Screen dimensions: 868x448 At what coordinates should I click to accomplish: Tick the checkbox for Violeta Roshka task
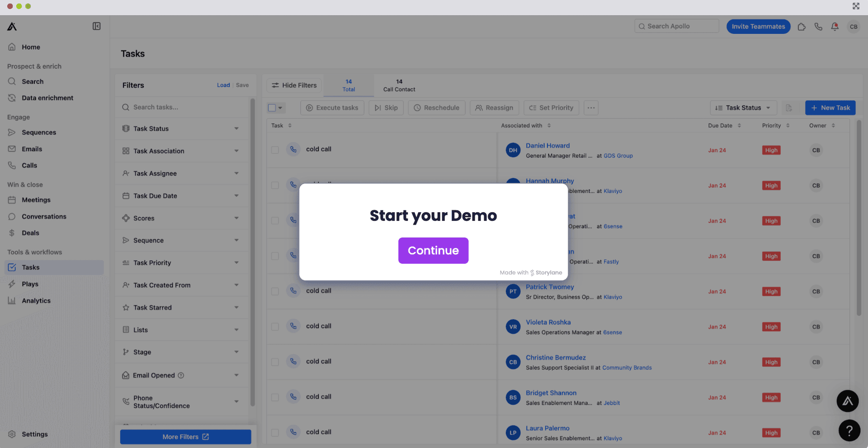pyautogui.click(x=275, y=327)
